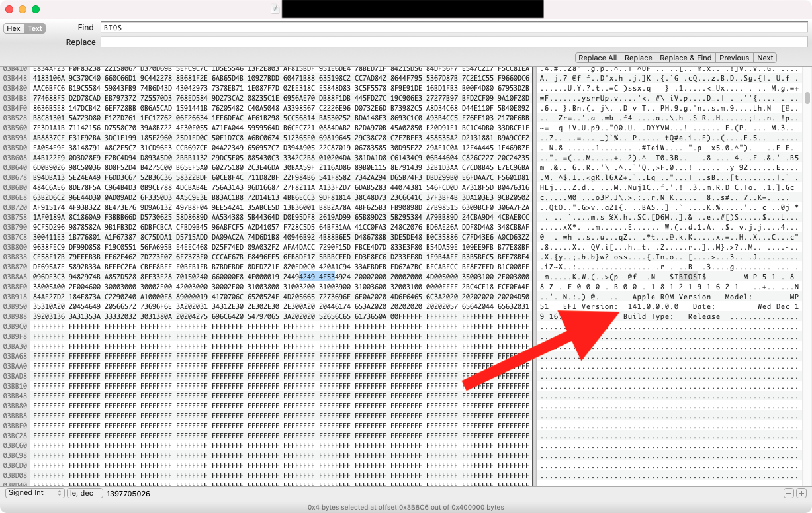Switch search mode to Hex

coord(14,28)
